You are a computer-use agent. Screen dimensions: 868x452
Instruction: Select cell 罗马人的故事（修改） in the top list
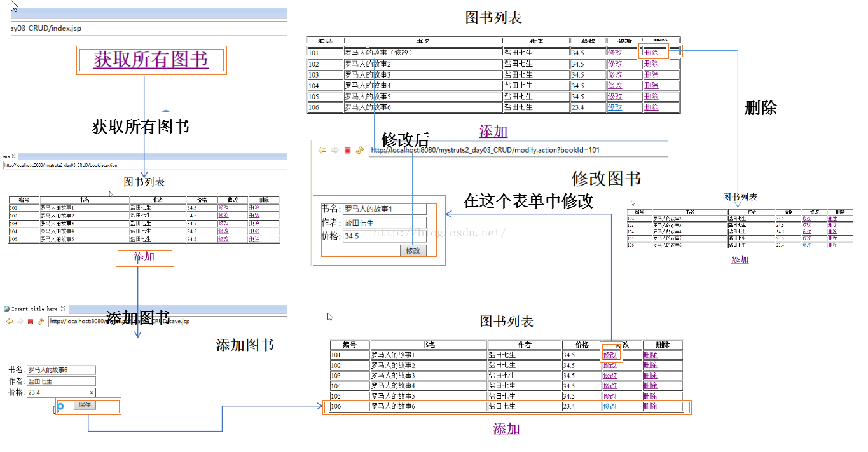click(x=424, y=53)
